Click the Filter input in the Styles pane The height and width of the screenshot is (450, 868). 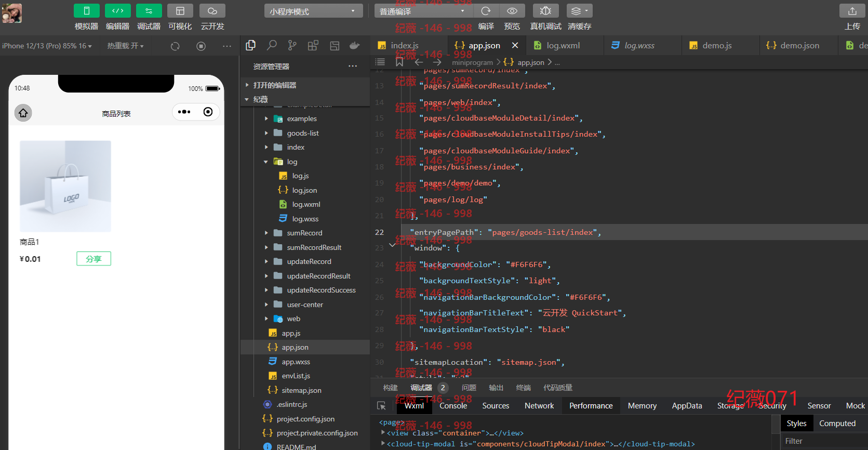[x=824, y=441]
